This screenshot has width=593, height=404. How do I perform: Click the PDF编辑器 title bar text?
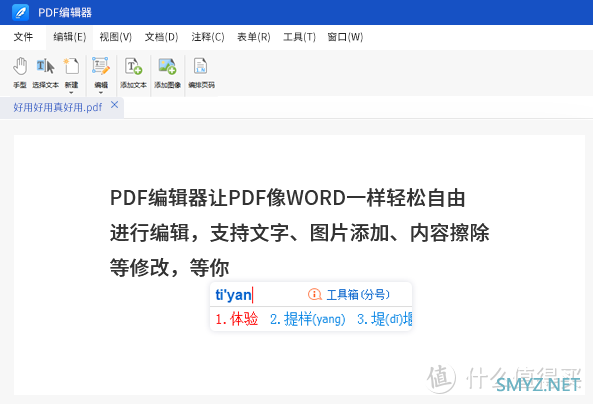(65, 12)
